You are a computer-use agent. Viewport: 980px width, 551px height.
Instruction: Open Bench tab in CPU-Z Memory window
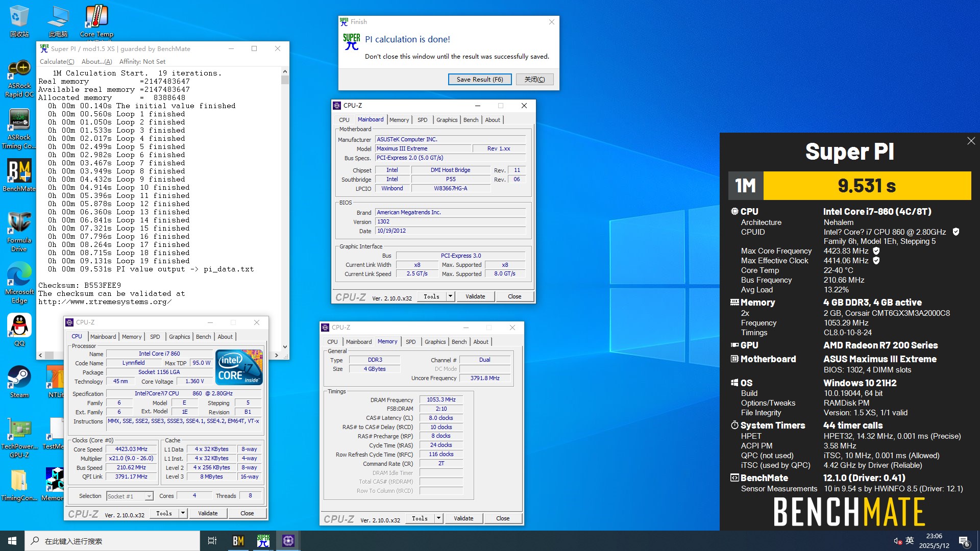point(459,342)
